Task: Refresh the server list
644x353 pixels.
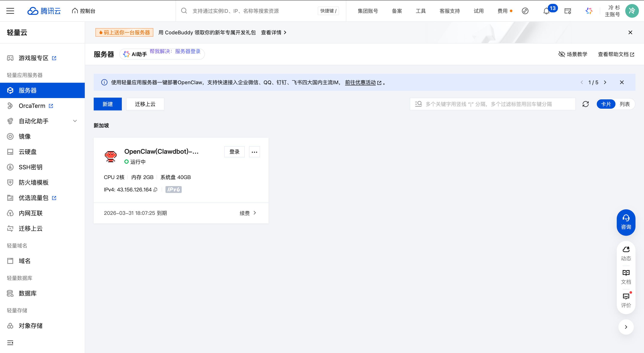Action: tap(586, 104)
